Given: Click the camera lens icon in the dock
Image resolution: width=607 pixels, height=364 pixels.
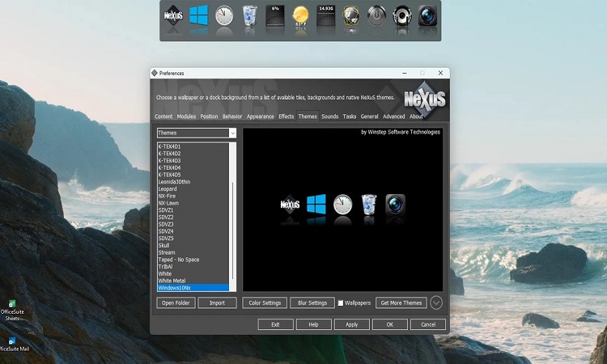Looking at the screenshot, I should pyautogui.click(x=427, y=16).
